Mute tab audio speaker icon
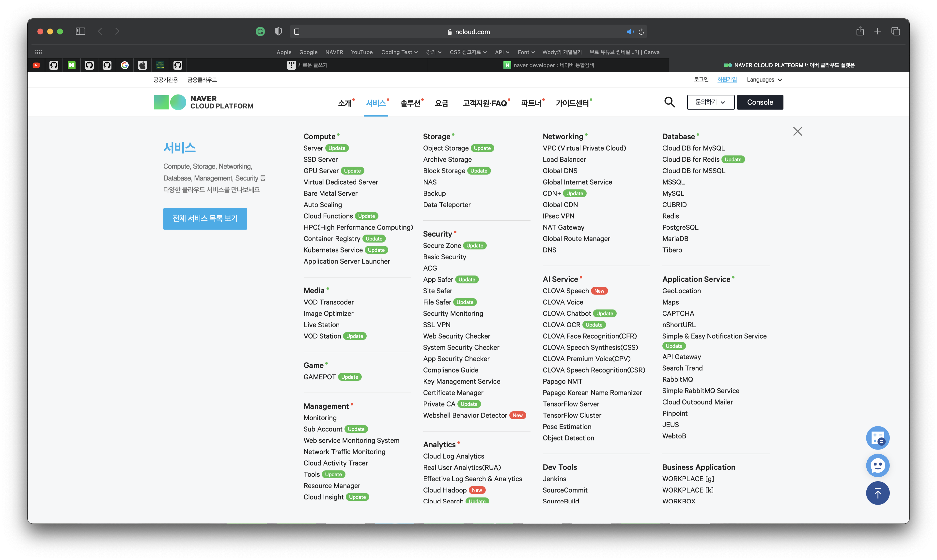This screenshot has width=937, height=560. pyautogui.click(x=630, y=32)
